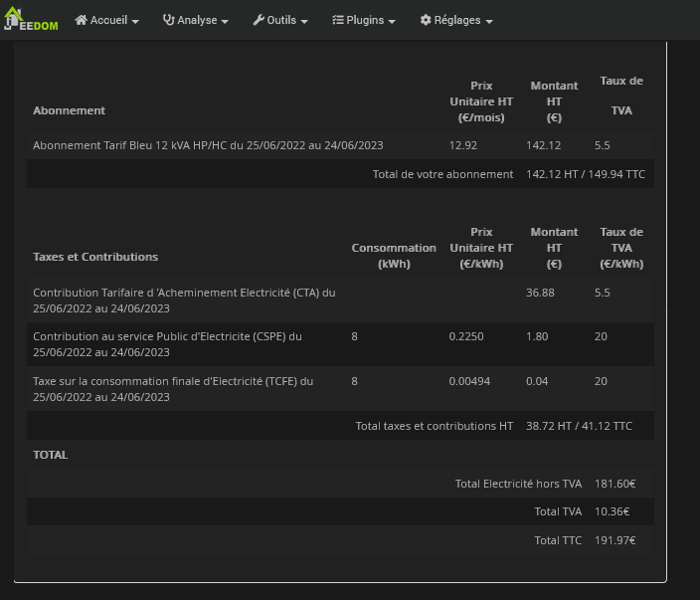This screenshot has width=700, height=600.
Task: Click the gears icon beside Réglages
Action: click(426, 20)
